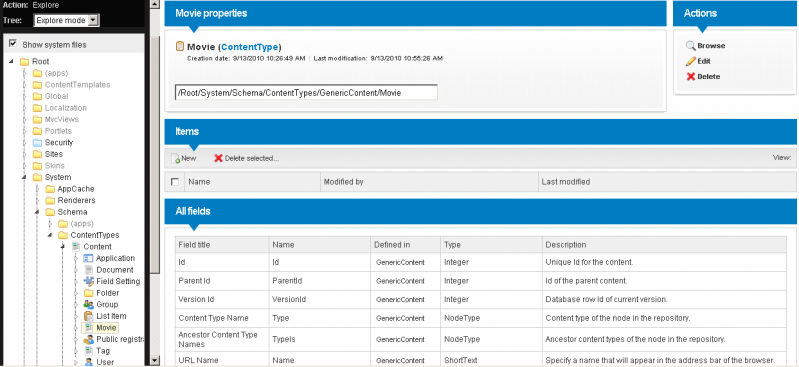Click the ContentTypes folder icon
The image size is (799, 367).
point(63,235)
